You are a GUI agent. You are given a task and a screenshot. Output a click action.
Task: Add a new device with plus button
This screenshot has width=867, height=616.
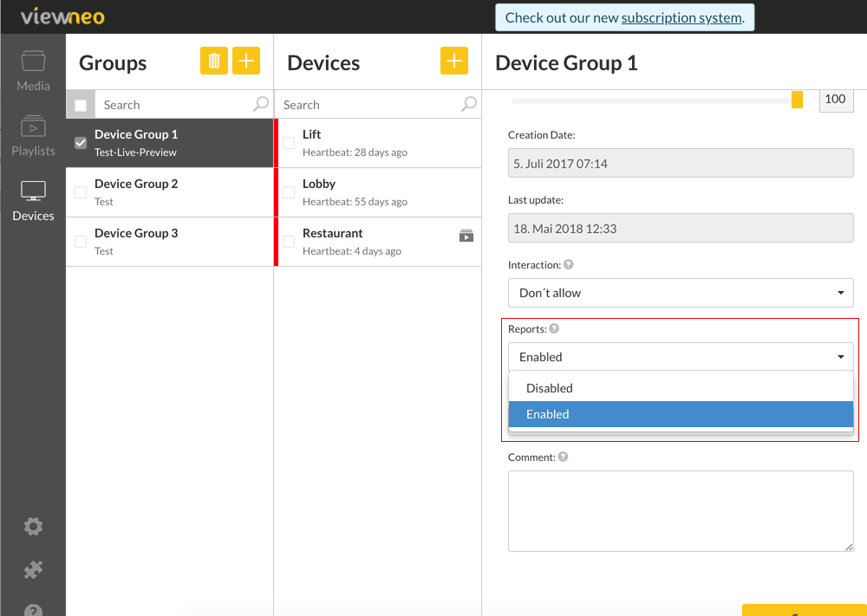(x=454, y=61)
